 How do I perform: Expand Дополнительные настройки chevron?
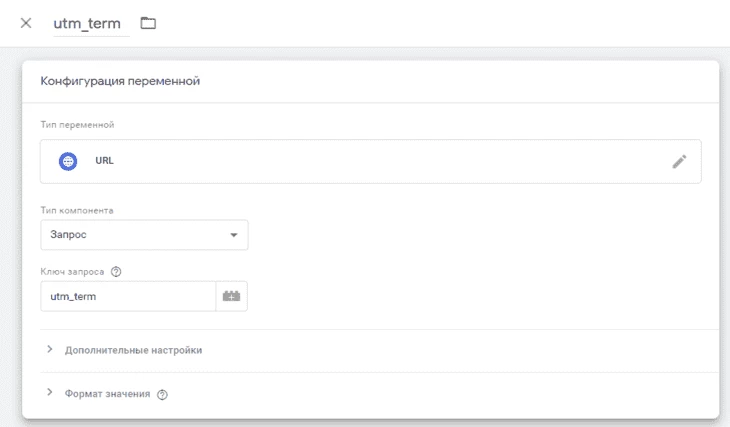coord(50,349)
